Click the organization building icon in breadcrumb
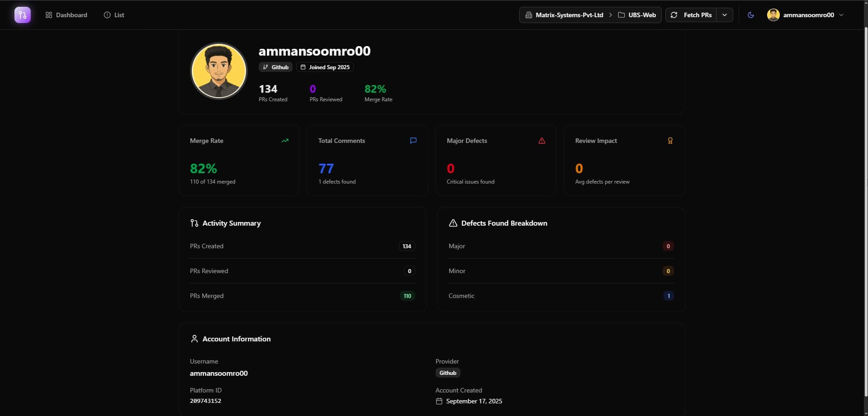The width and height of the screenshot is (868, 416). pyautogui.click(x=528, y=15)
